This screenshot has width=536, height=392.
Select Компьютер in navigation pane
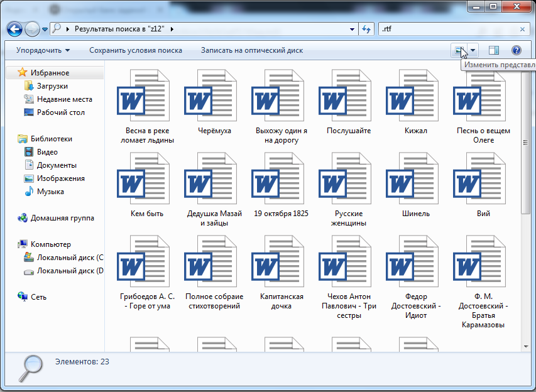click(x=45, y=244)
